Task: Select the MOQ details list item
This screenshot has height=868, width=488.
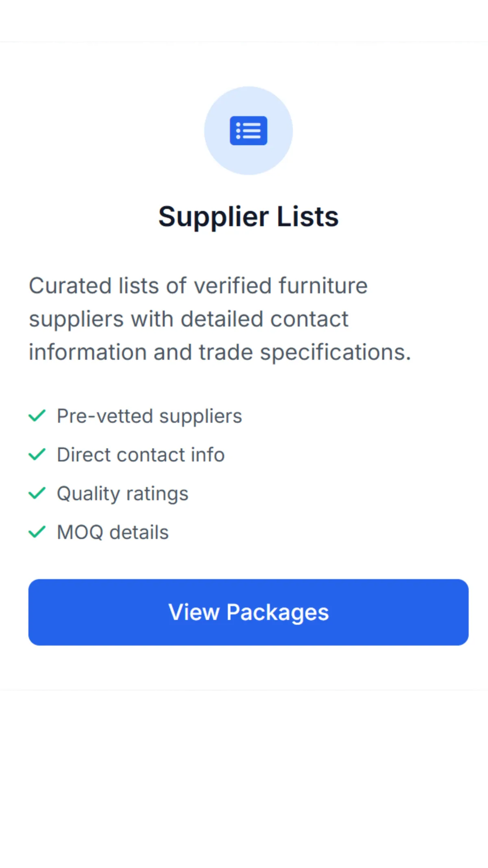Action: click(113, 532)
